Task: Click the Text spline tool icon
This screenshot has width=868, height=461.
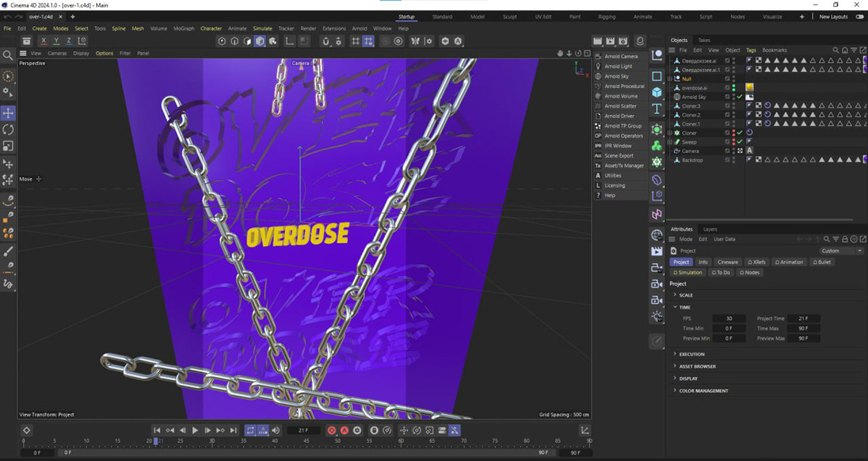Action: click(x=656, y=109)
